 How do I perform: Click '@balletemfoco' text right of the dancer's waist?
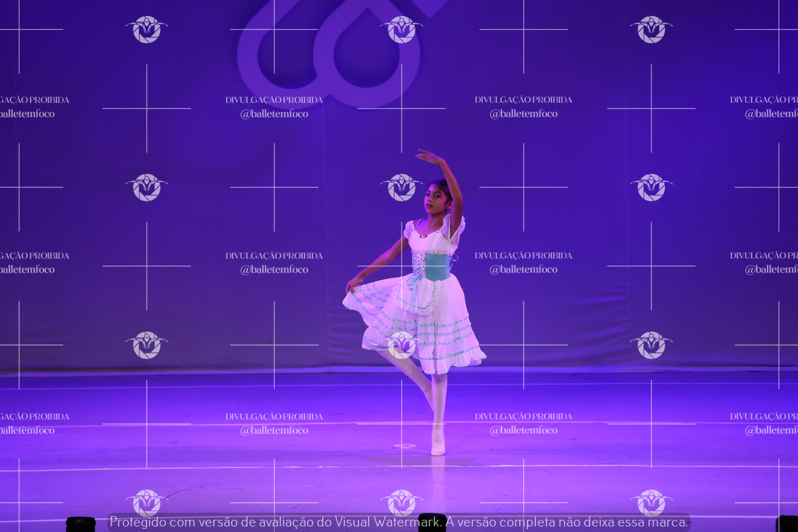(x=523, y=269)
